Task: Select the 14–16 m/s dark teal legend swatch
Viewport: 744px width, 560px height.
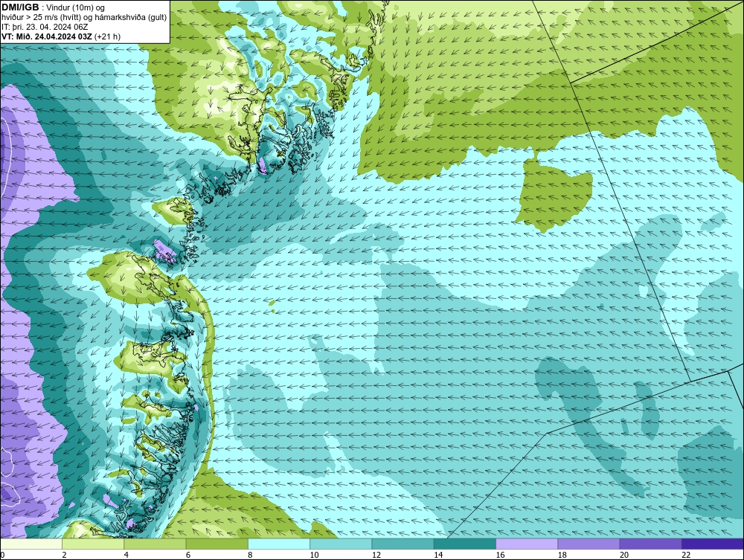Action: click(x=465, y=544)
